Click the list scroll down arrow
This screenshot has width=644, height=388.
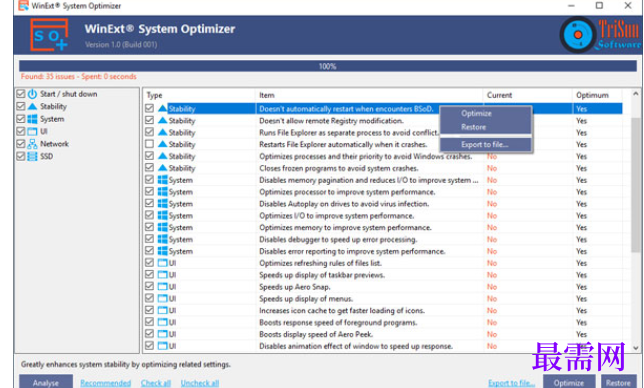[x=636, y=348]
